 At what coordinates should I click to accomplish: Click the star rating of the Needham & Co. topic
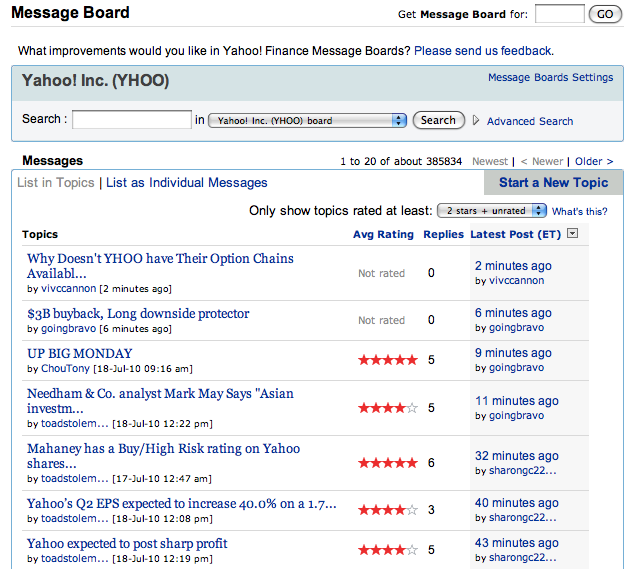pyautogui.click(x=388, y=408)
